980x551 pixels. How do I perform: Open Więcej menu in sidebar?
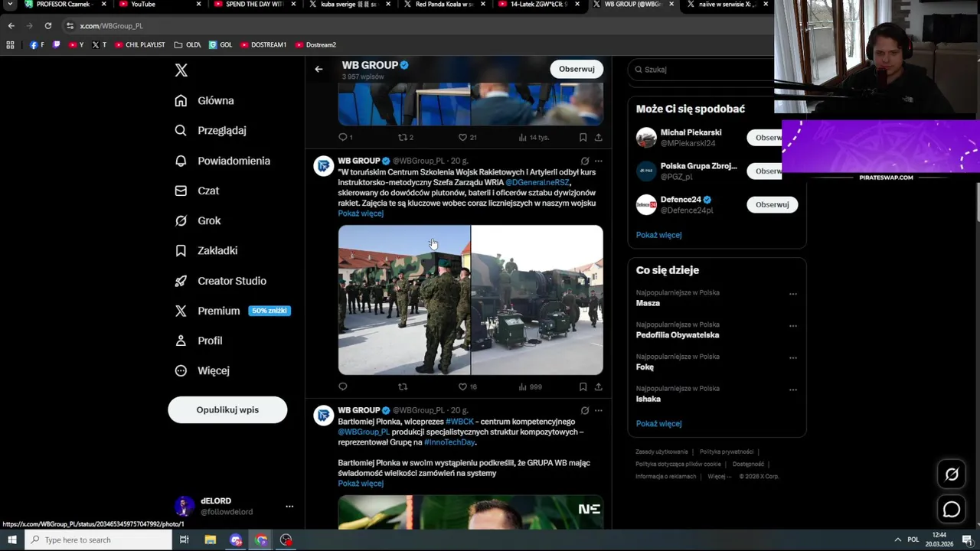202,370
